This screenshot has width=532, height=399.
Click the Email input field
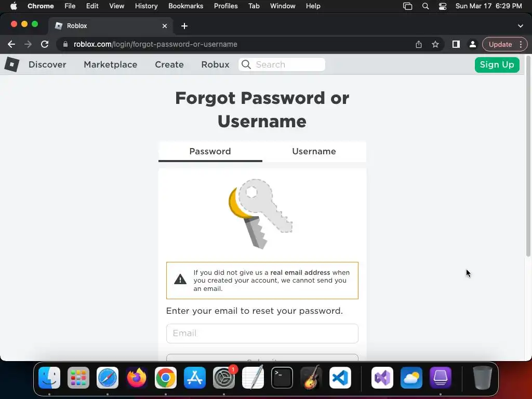click(x=262, y=333)
